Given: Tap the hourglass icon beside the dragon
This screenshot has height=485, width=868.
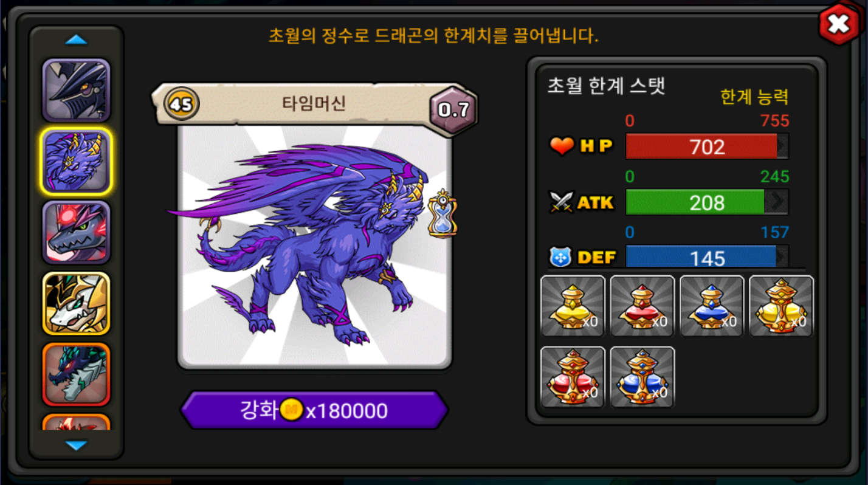Looking at the screenshot, I should (x=443, y=213).
